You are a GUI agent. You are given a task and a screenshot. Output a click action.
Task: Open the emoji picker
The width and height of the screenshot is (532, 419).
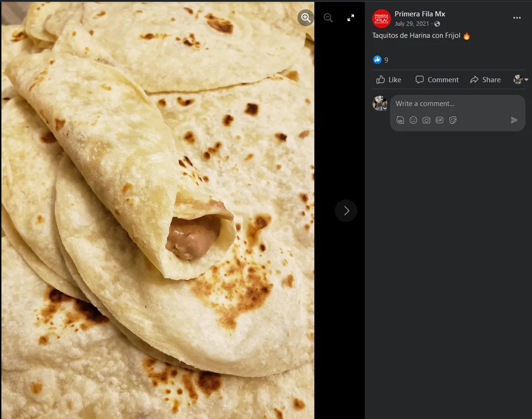413,120
